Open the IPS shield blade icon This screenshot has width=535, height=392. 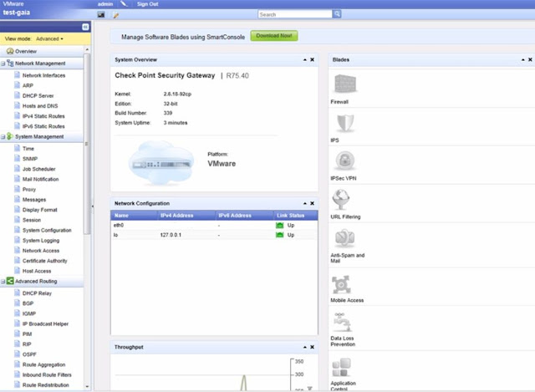345,123
